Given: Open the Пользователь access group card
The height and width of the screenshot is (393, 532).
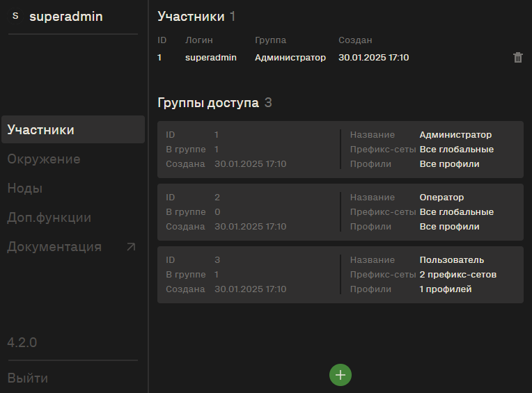Looking at the screenshot, I should coord(341,275).
